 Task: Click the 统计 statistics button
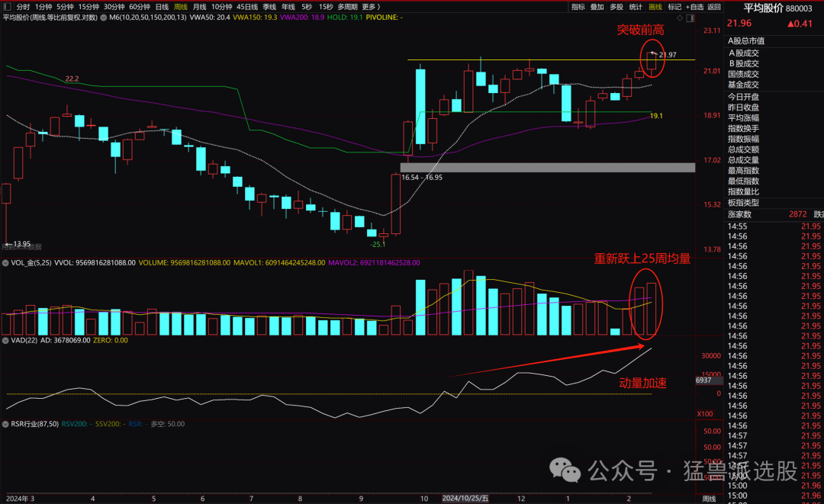[636, 7]
